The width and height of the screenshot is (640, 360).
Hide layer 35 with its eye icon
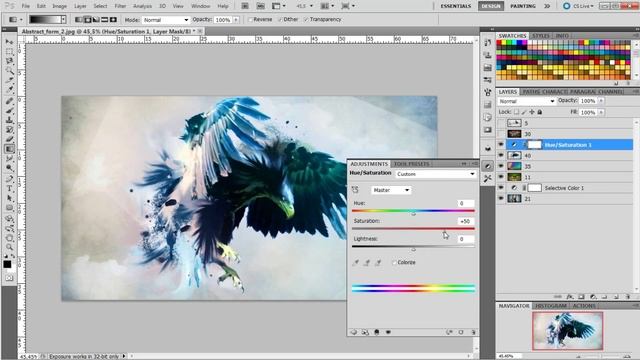click(x=501, y=166)
